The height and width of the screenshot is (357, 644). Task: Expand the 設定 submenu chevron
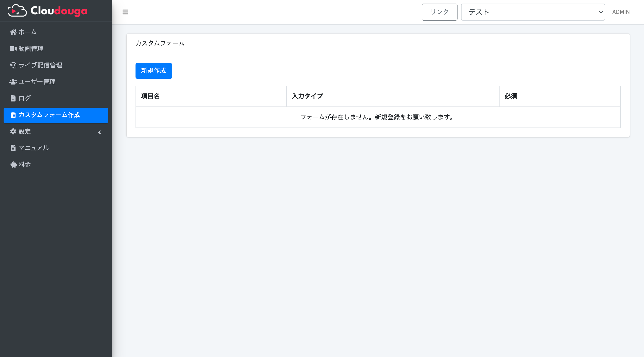(100, 132)
